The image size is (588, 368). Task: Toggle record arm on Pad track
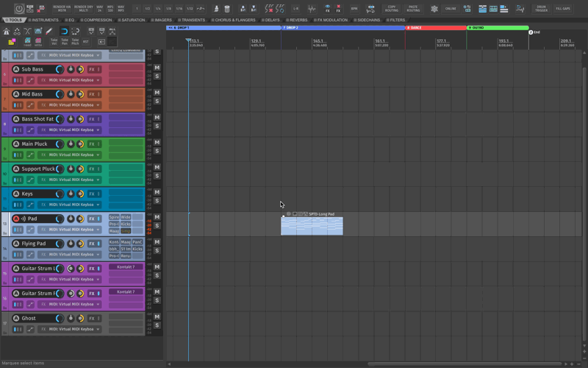[16, 219]
